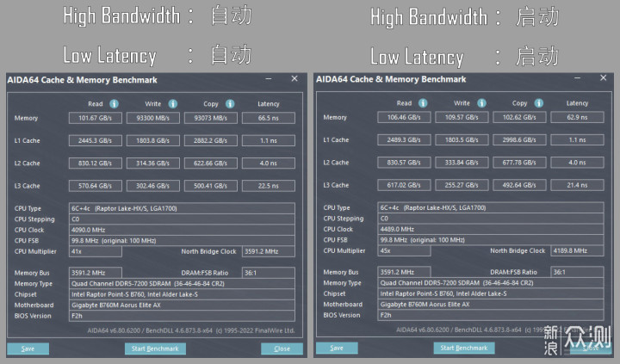Select L3 Cache Read value 570.64 GB/s

pos(96,186)
